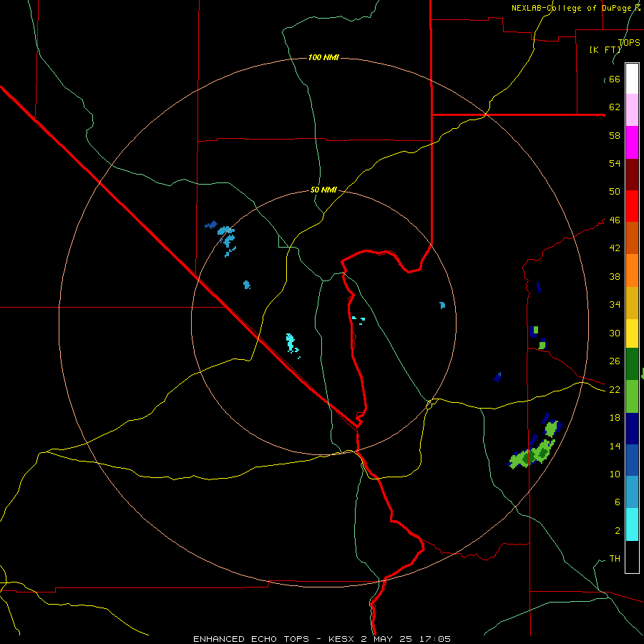Click the medium blue legend swatch

pos(632,460)
